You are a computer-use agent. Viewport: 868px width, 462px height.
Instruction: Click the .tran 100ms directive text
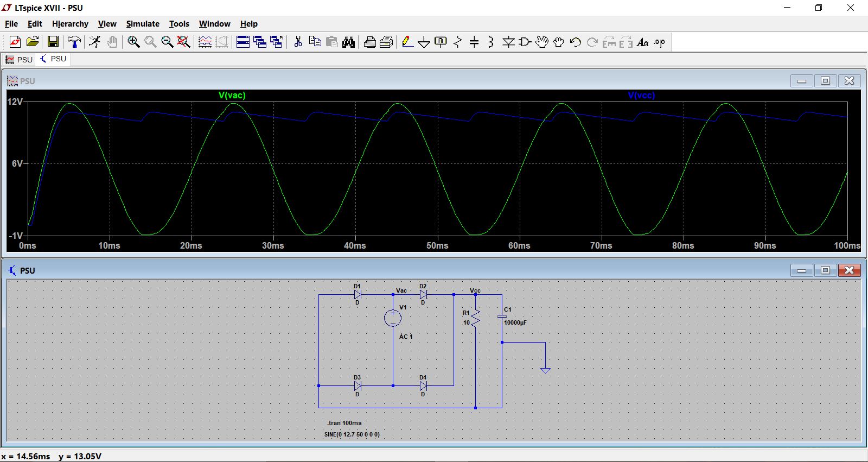point(344,423)
